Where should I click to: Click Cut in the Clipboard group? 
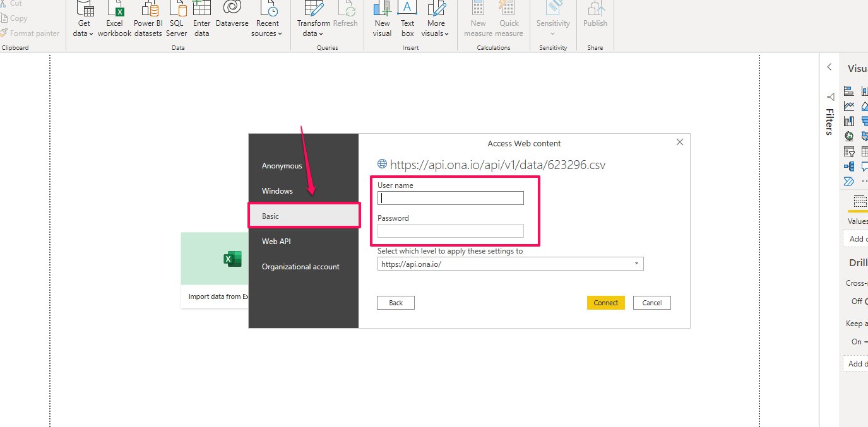(11, 4)
